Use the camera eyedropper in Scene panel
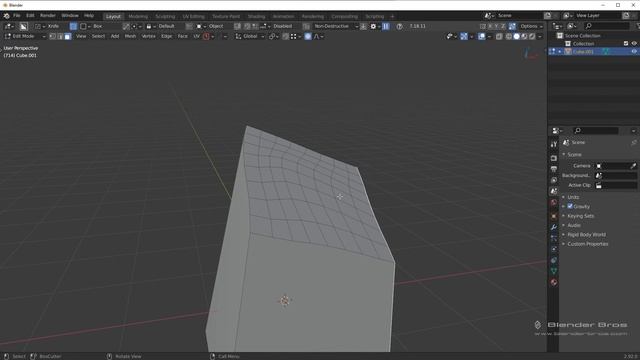The image size is (640, 360). click(633, 166)
